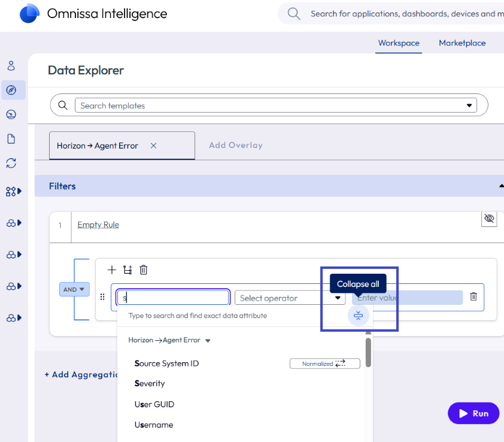Click the Run button
The width and height of the screenshot is (504, 442).
pyautogui.click(x=473, y=413)
